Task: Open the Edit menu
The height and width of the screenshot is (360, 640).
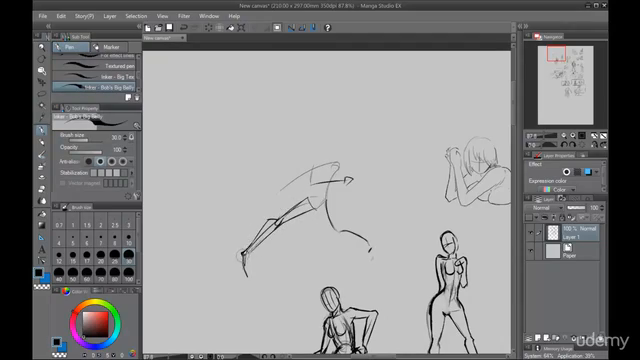Action: [61, 16]
